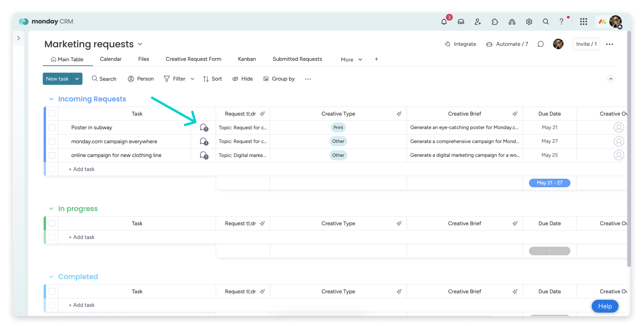Screen dimensions: 644x329
Task: Click AI sparkle on Creative Brief in Incoming Requests
Action: (x=515, y=114)
